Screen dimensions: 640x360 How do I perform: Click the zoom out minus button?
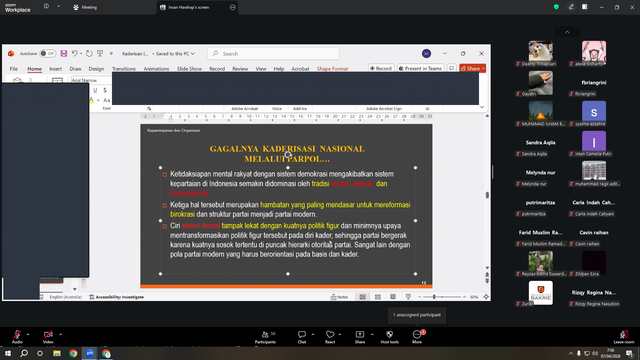click(420, 297)
